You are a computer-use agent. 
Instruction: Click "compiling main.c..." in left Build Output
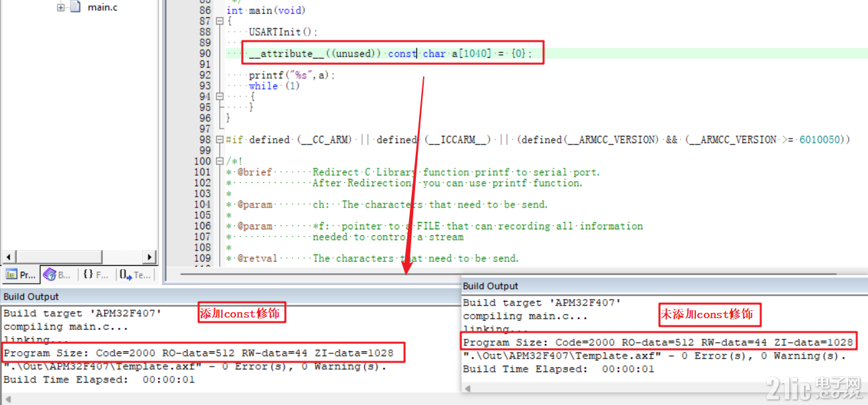pyautogui.click(x=66, y=327)
